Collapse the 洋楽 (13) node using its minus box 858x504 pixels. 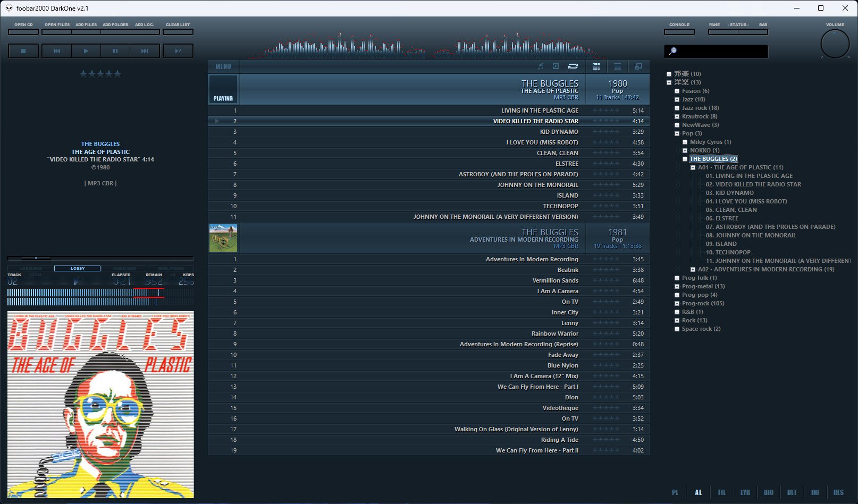(669, 82)
